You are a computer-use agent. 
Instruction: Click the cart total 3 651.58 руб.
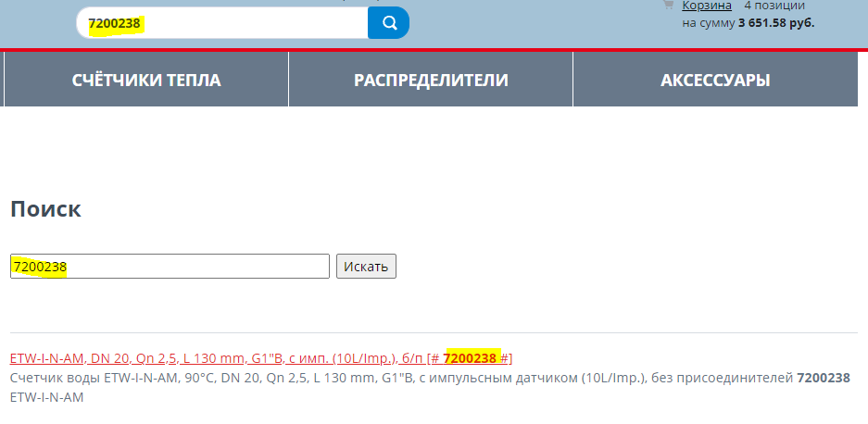coord(776,23)
